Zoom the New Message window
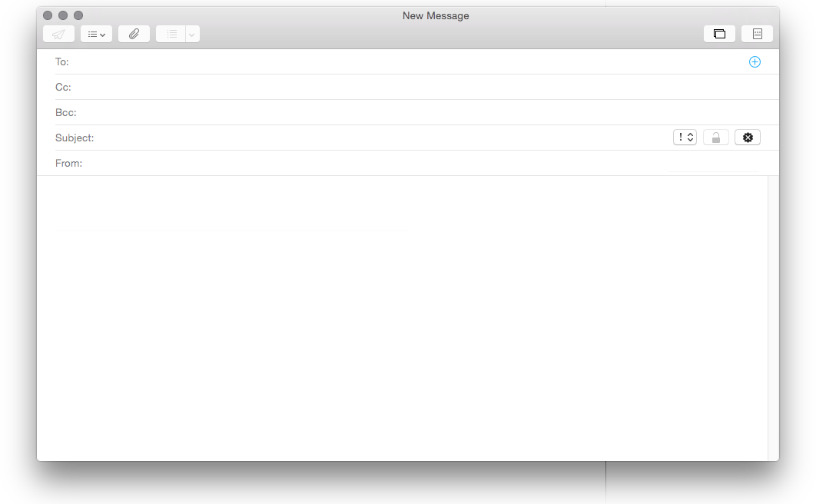The width and height of the screenshot is (816, 504). click(x=78, y=15)
